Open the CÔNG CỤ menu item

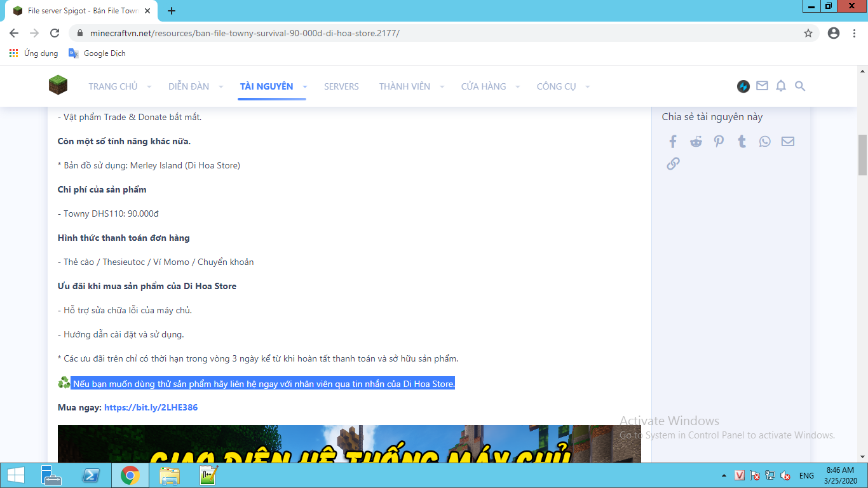click(557, 86)
